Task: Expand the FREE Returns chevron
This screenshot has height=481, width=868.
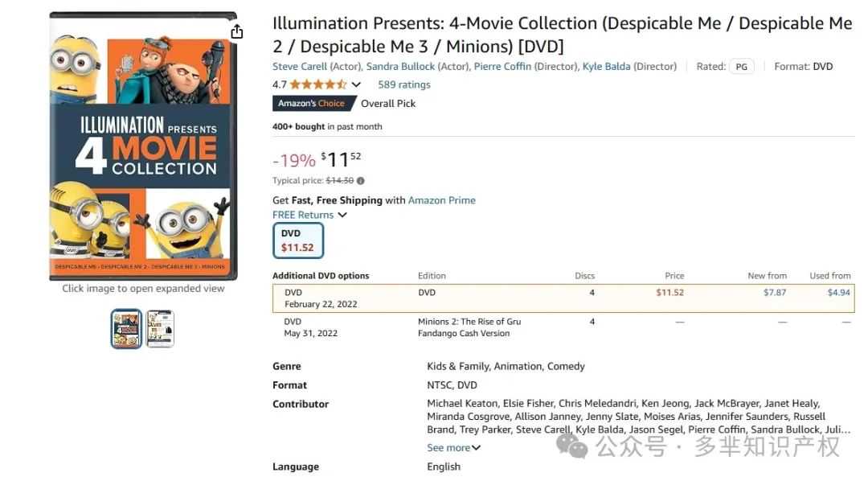Action: click(342, 215)
